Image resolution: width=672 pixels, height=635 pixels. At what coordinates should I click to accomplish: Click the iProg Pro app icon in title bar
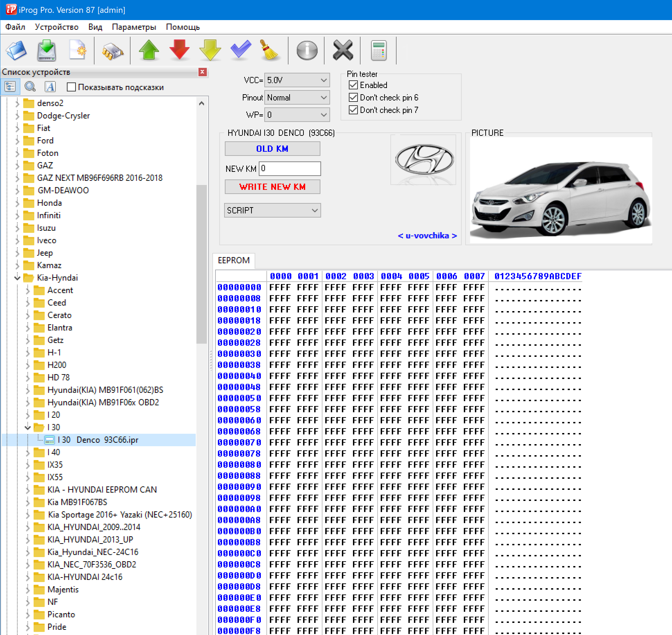pyautogui.click(x=11, y=9)
